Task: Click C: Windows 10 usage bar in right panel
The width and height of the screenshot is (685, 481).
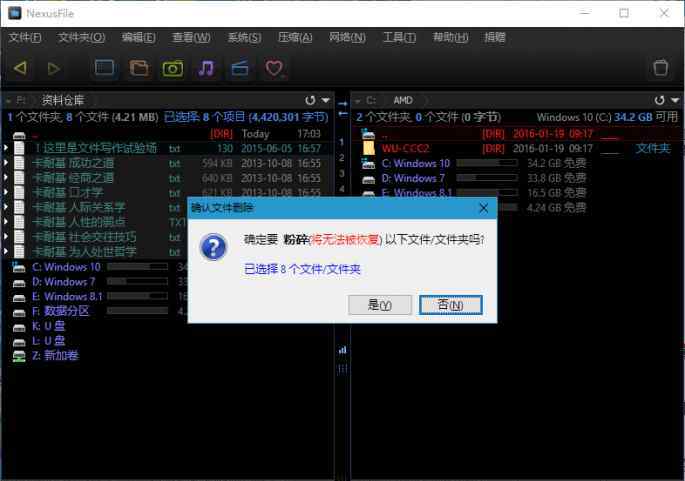Action: (x=487, y=163)
